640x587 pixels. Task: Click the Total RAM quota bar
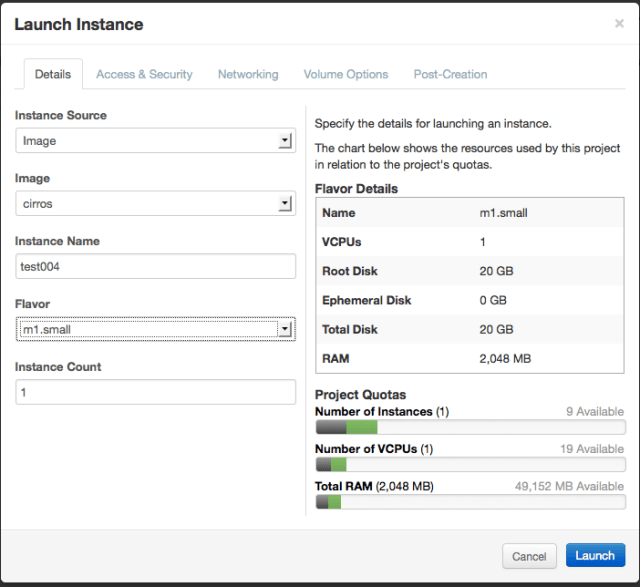[x=469, y=502]
